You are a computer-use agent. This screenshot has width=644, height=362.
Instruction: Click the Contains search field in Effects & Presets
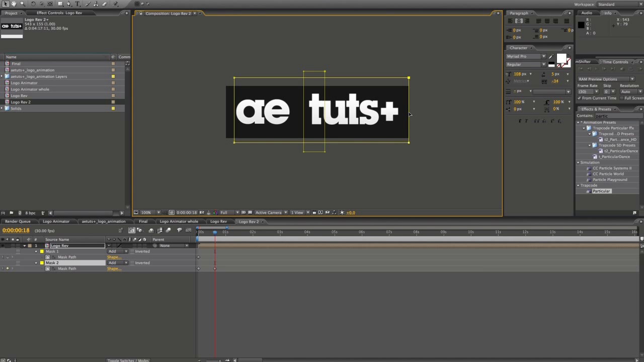[618, 116]
